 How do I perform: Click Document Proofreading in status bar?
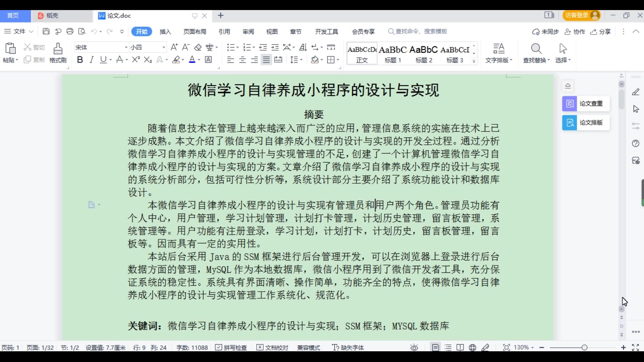[x=273, y=348]
